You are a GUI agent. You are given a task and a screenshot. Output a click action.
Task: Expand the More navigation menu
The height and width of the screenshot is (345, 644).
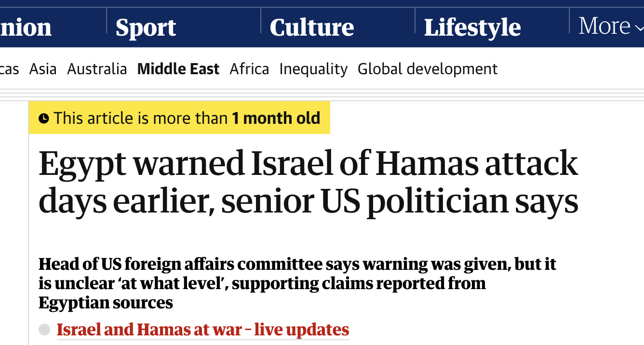[x=604, y=27]
